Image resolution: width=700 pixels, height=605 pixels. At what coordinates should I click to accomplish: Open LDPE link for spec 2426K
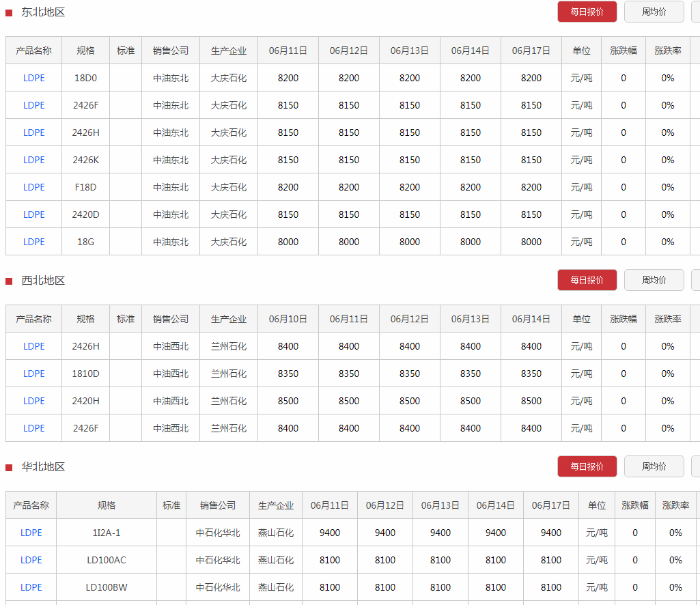tap(34, 160)
